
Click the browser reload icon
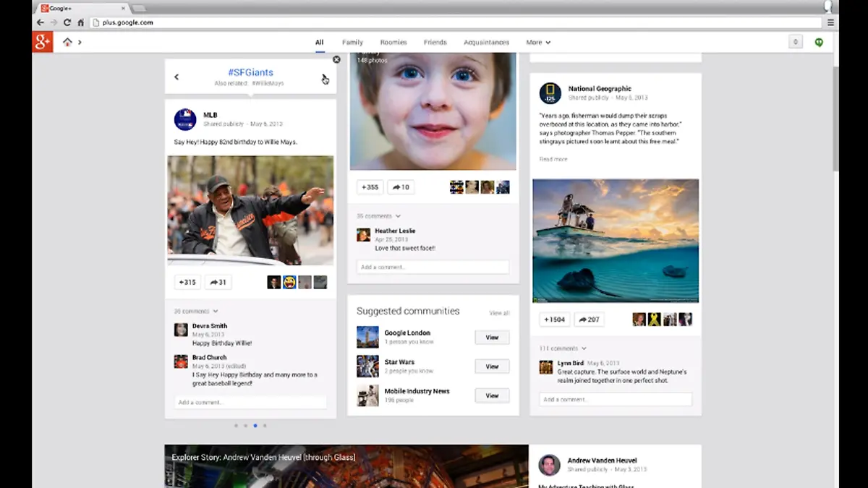click(67, 22)
